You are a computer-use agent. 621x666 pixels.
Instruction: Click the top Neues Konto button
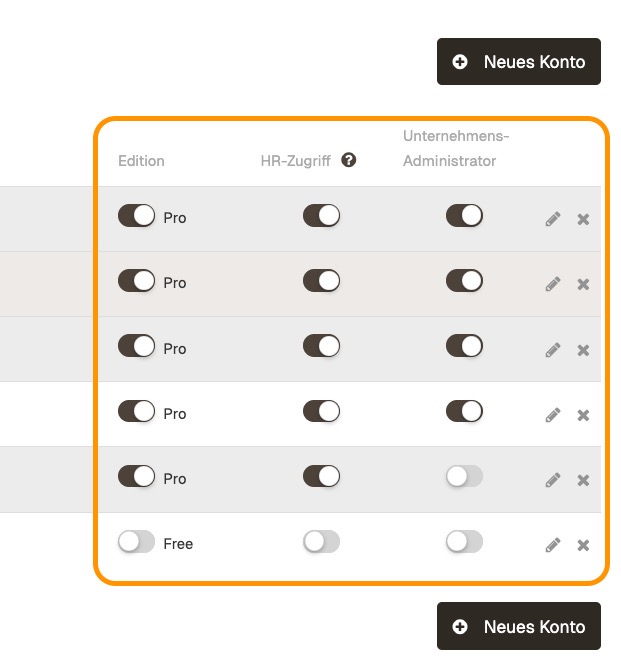coord(518,62)
